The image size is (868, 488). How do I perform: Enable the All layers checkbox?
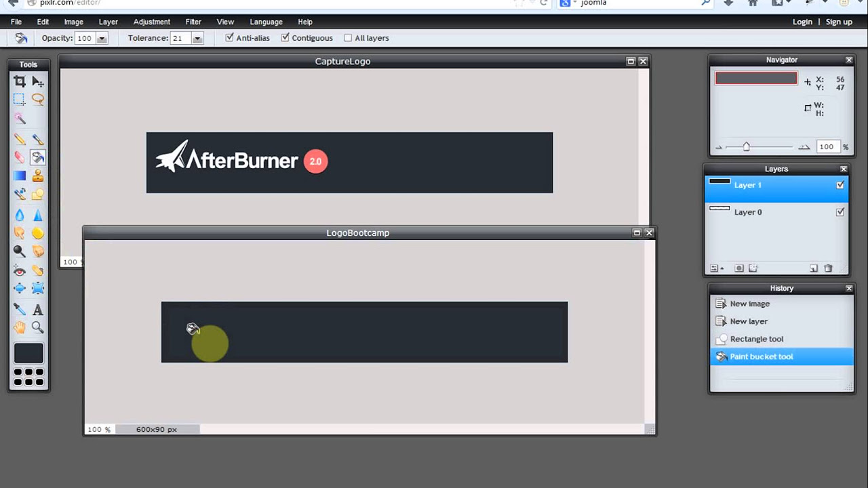tap(348, 38)
